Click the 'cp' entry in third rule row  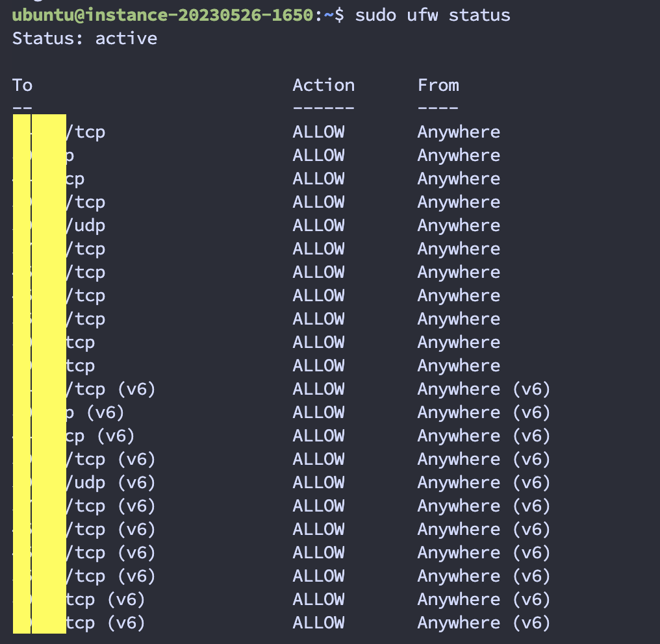pyautogui.click(x=75, y=179)
